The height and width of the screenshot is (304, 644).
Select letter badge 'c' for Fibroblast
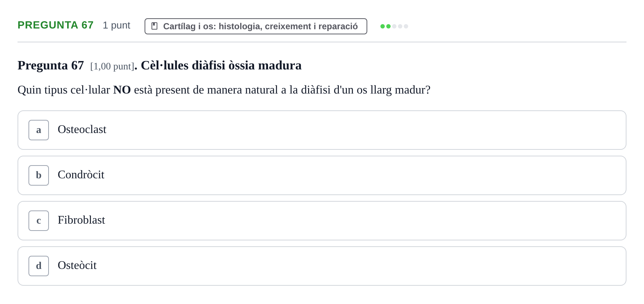point(39,221)
